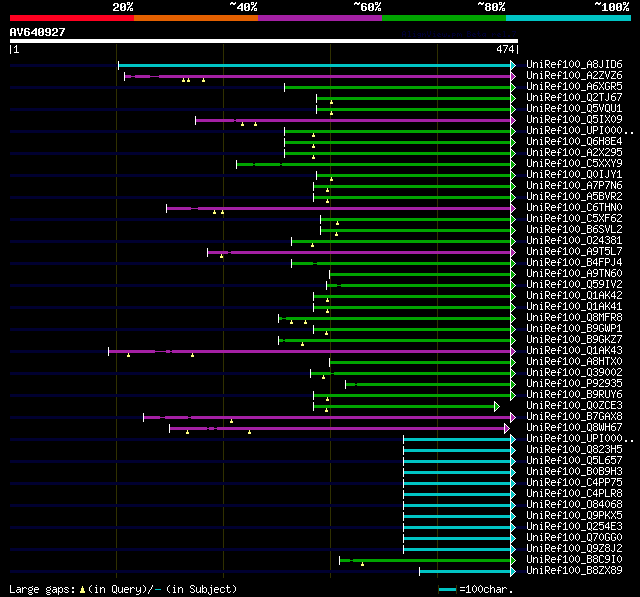Open hit UniRef100_A2ZVZ6
640x597 pixels.
(x=574, y=75)
